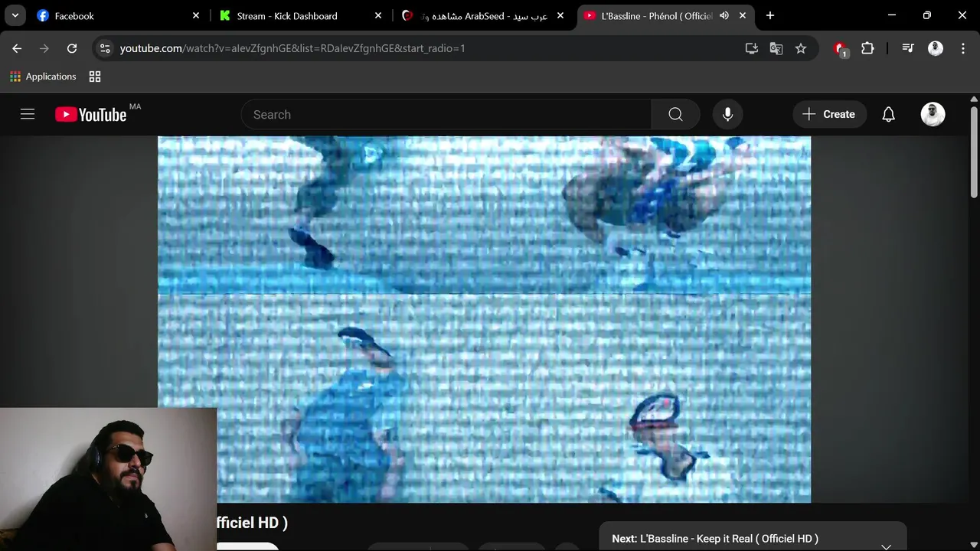The width and height of the screenshot is (980, 551).
Task: Open the Create button
Action: pos(829,114)
